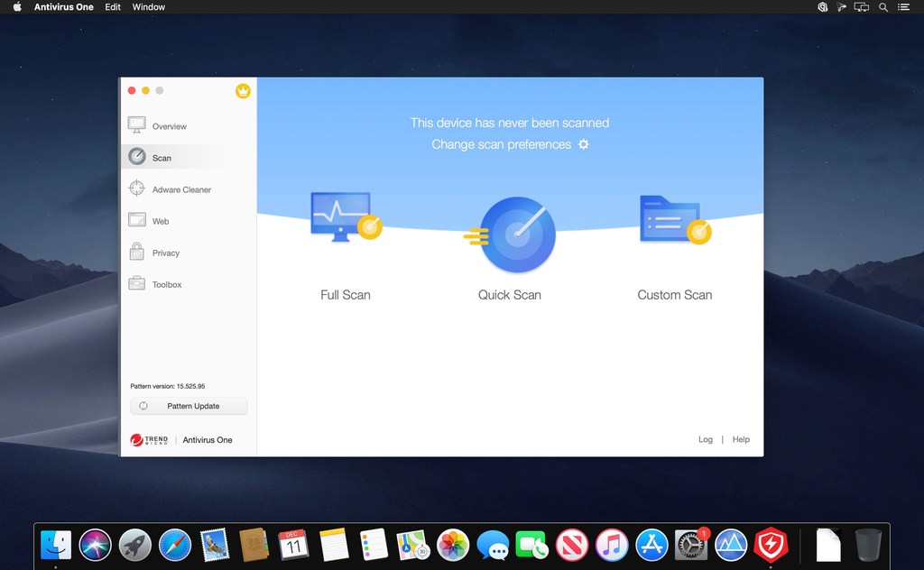The image size is (924, 570).
Task: Open the Toolbox section
Action: 167,284
